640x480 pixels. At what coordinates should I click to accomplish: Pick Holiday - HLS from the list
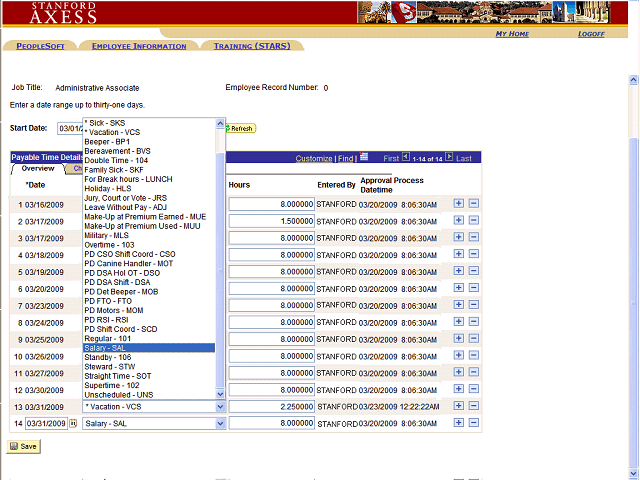[108, 188]
